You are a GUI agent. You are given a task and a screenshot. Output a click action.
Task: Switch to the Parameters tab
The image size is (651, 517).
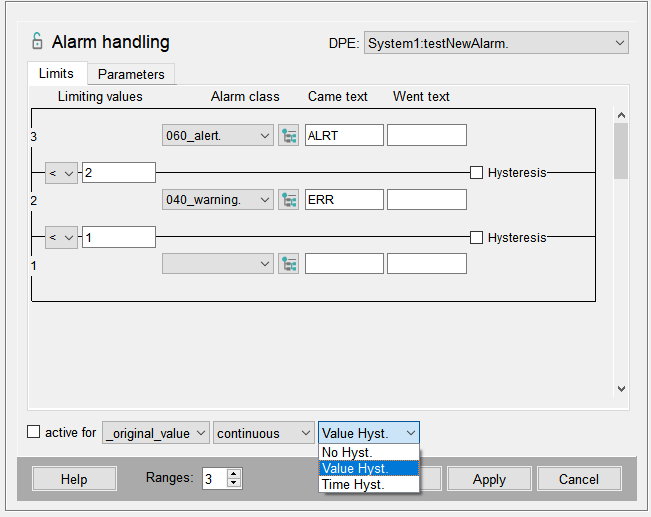point(131,74)
